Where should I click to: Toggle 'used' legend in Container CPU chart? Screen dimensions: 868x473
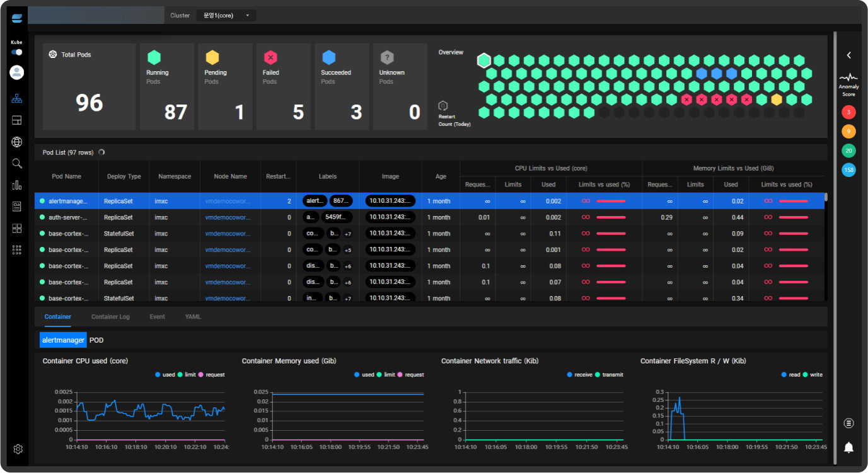pyautogui.click(x=165, y=375)
